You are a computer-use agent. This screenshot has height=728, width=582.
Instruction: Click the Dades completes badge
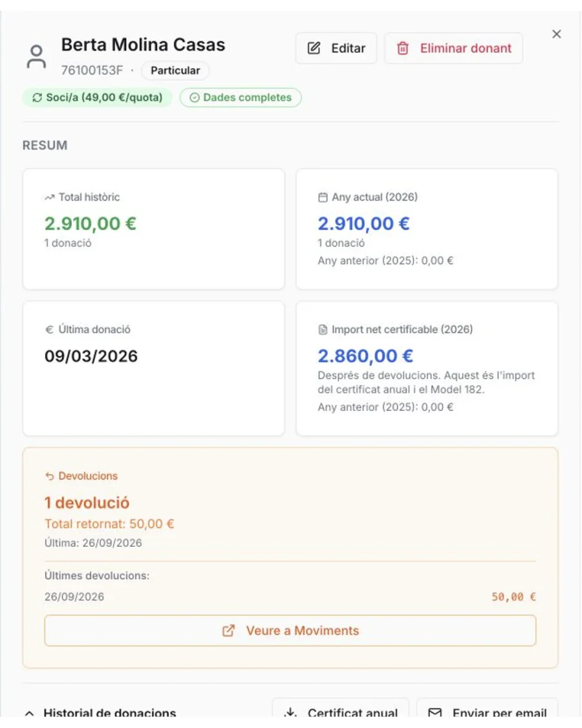coord(241,98)
